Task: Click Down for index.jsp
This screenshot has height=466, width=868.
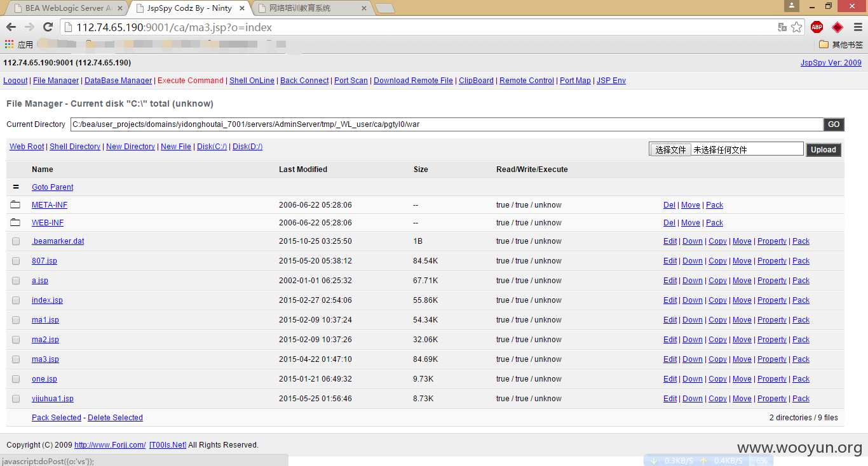Action: (x=693, y=300)
